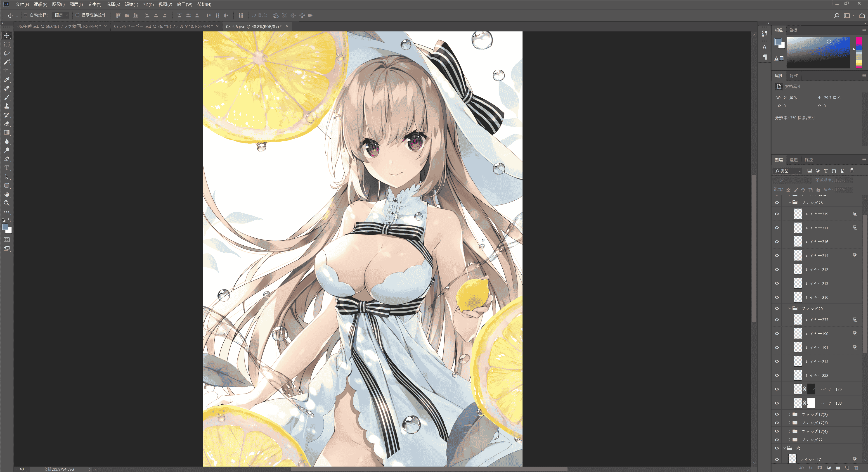The height and width of the screenshot is (472, 868).
Task: Click the create new group folder icon
Action: [x=838, y=468]
